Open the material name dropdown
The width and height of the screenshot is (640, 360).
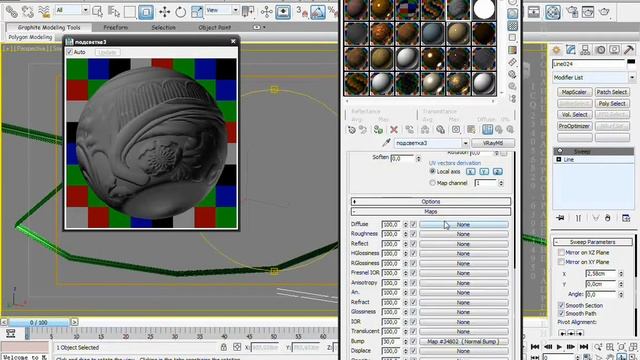[465, 143]
